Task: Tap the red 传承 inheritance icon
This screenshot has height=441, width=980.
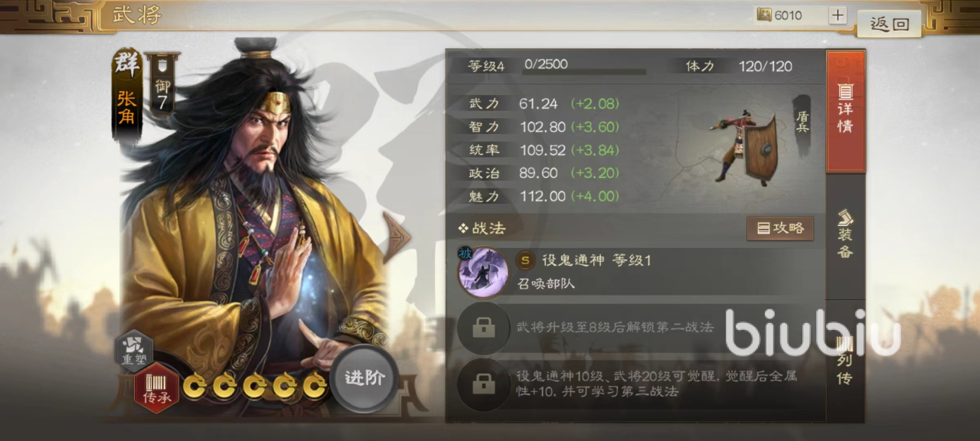Action: click(x=156, y=386)
